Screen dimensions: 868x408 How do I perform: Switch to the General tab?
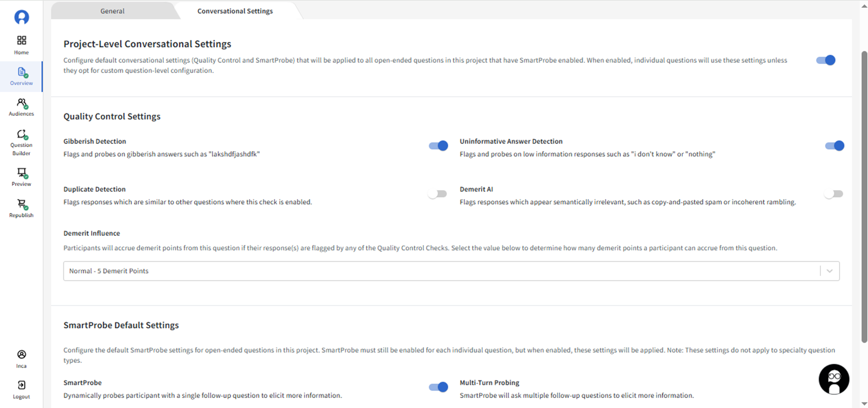112,11
